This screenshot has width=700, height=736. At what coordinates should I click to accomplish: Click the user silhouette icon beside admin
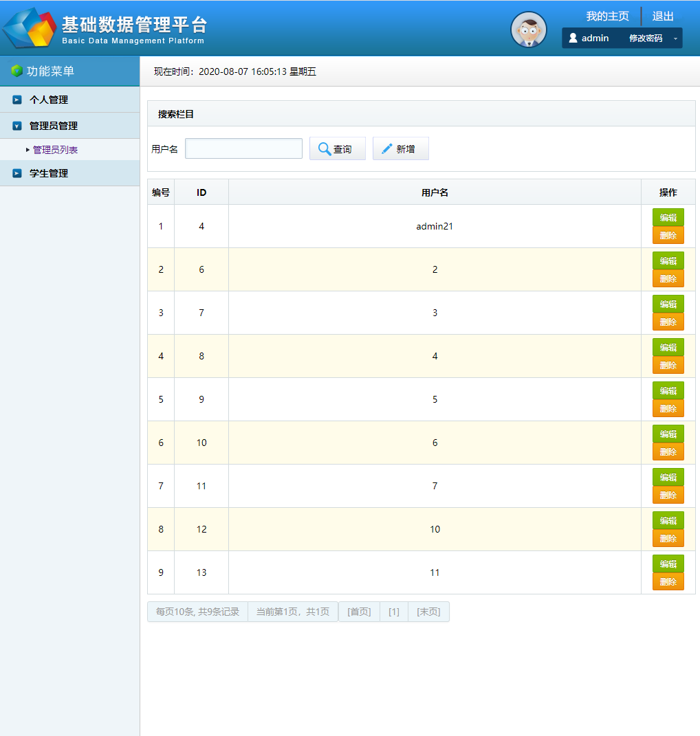point(573,38)
